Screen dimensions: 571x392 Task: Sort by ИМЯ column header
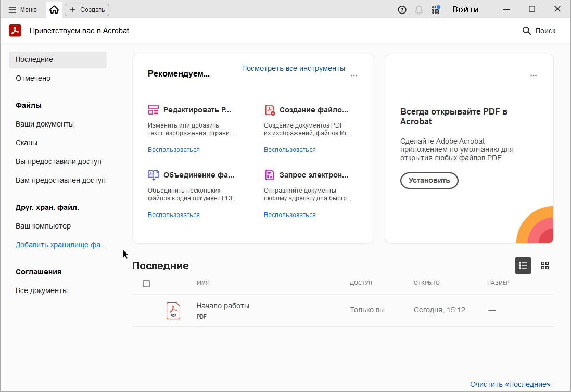pos(203,283)
